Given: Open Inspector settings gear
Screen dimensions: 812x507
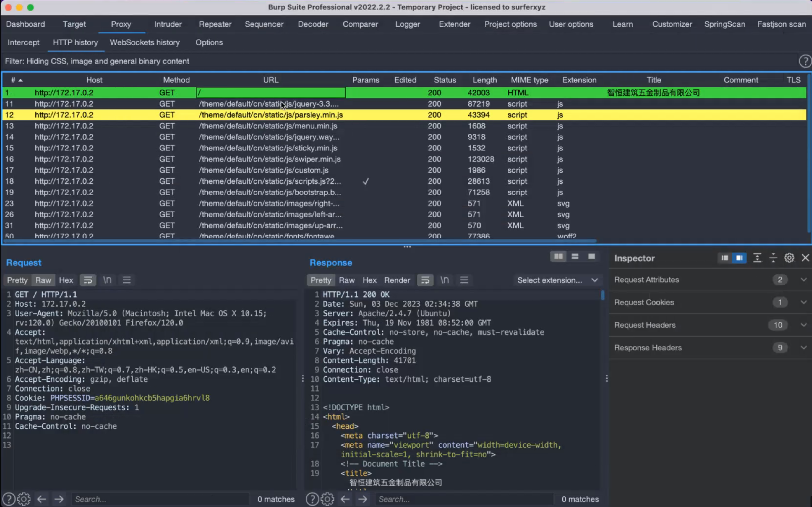Looking at the screenshot, I should coord(789,258).
